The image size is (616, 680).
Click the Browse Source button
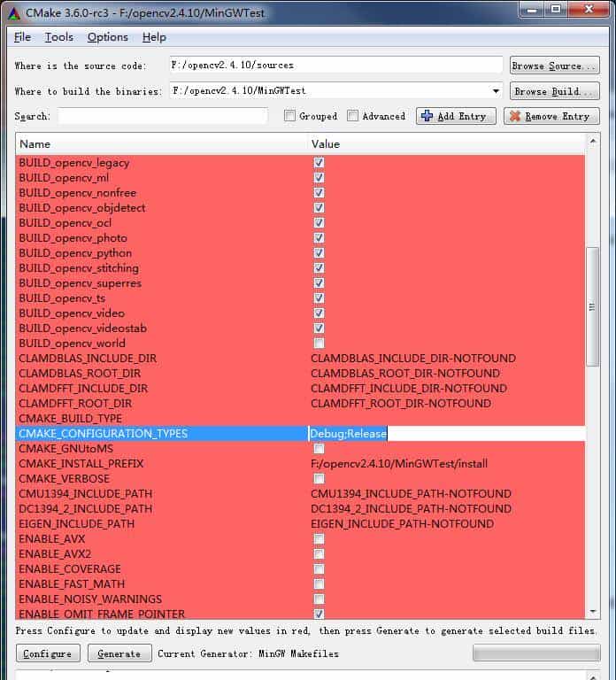pos(554,66)
